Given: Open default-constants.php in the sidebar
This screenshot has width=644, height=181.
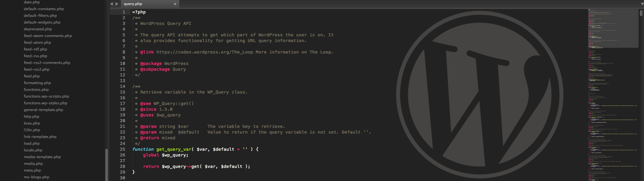Looking at the screenshot, I should tap(44, 9).
